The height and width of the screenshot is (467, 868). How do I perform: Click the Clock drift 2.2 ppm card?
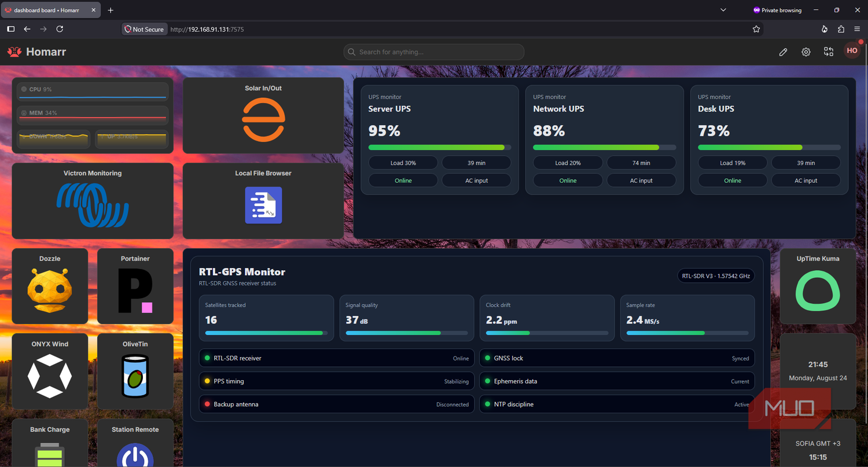547,318
